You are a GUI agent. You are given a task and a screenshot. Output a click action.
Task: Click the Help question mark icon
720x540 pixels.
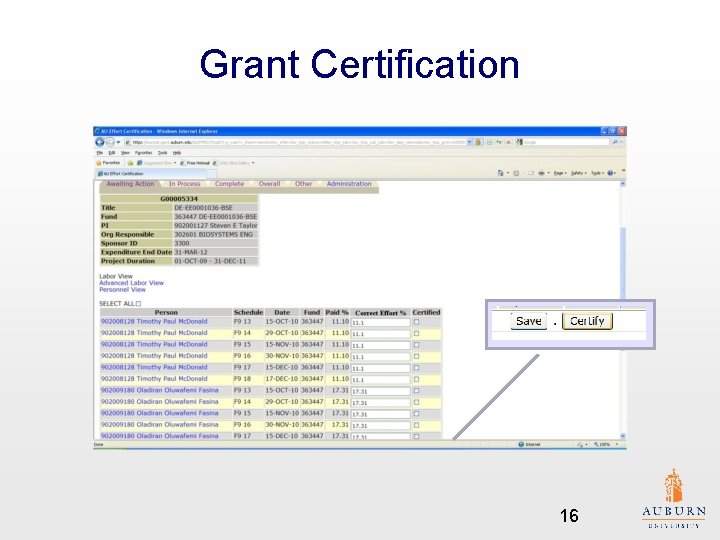pos(611,173)
